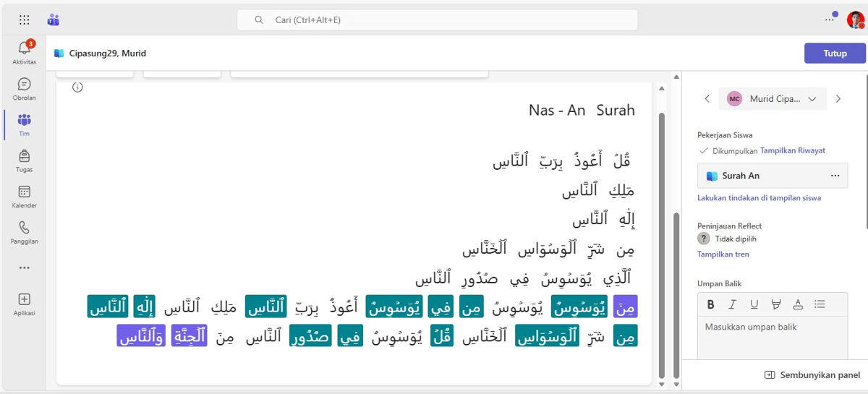Go to next student chevron
This screenshot has height=394, width=868.
pos(838,99)
